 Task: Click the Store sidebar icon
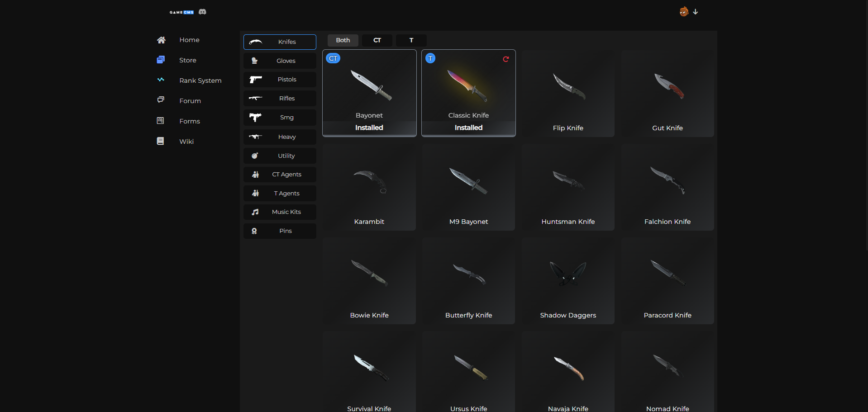pos(161,60)
